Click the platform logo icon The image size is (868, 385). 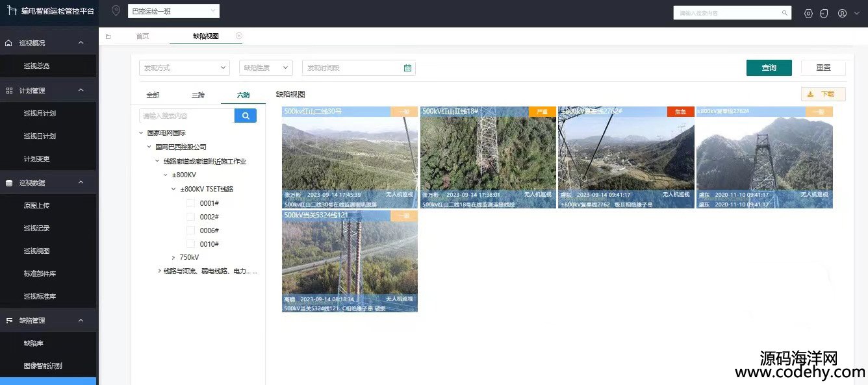click(12, 10)
